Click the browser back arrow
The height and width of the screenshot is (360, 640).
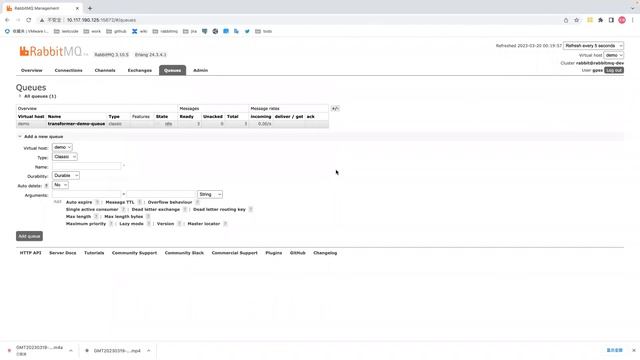point(7,20)
